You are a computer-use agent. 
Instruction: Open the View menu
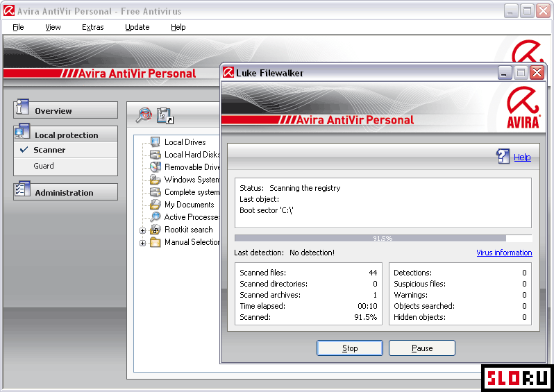pos(53,27)
